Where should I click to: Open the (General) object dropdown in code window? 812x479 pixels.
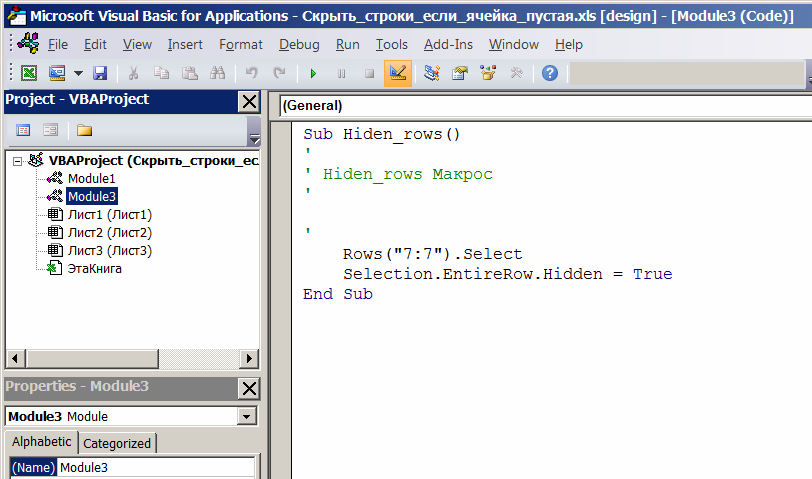click(545, 106)
